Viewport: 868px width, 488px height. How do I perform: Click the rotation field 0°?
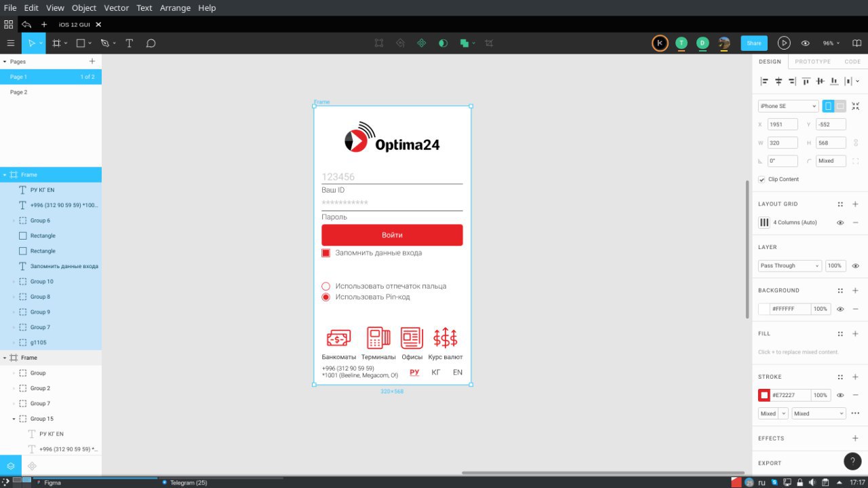pos(783,161)
